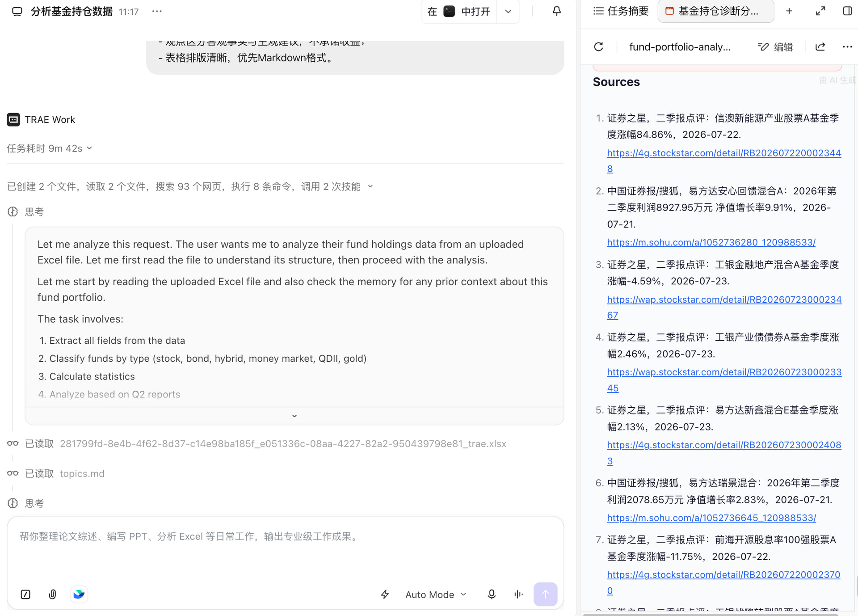Toggle the side panel layout icon
858x616 pixels.
847,11
